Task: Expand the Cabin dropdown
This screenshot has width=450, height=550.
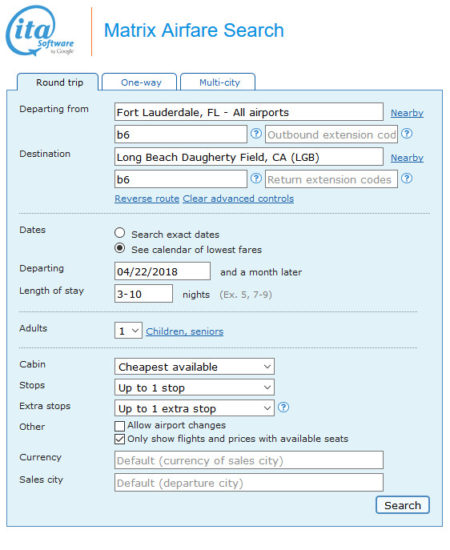Action: click(x=194, y=367)
